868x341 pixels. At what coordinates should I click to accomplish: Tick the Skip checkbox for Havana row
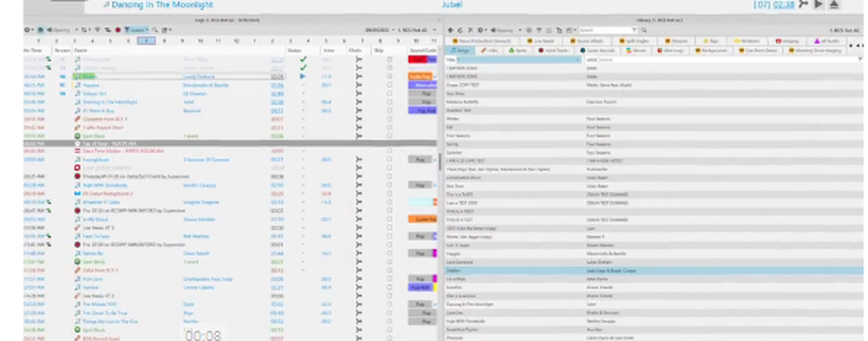pyautogui.click(x=390, y=287)
